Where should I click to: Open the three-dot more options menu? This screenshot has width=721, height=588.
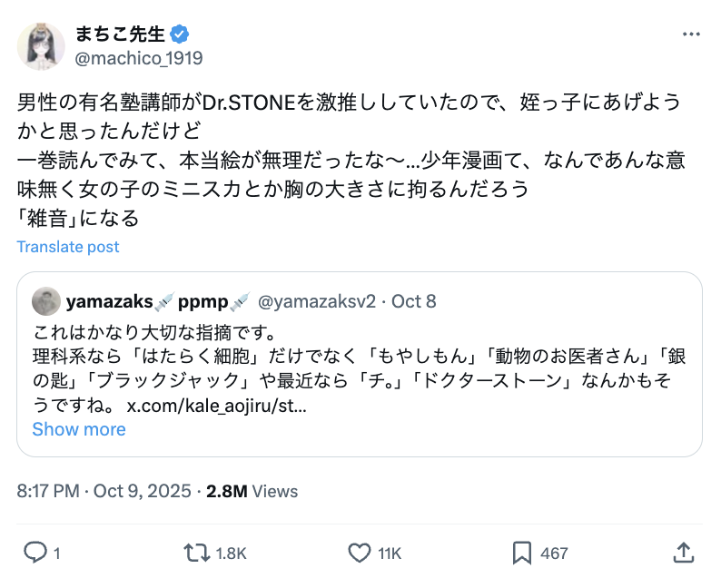692,34
